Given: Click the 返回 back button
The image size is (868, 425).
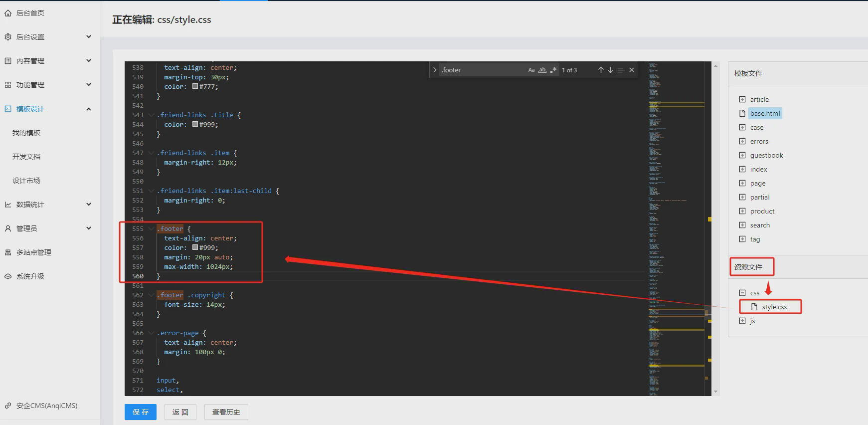Looking at the screenshot, I should point(180,412).
